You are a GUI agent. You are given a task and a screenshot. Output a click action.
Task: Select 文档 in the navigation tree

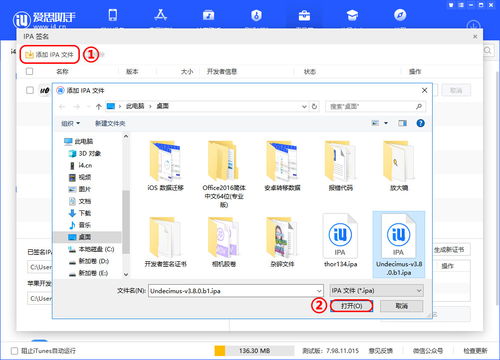tap(80, 201)
